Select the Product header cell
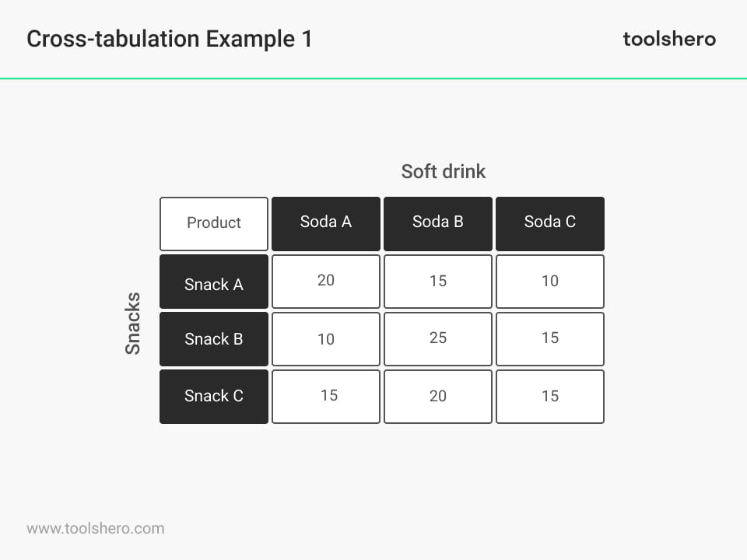The width and height of the screenshot is (747, 560). (x=214, y=223)
